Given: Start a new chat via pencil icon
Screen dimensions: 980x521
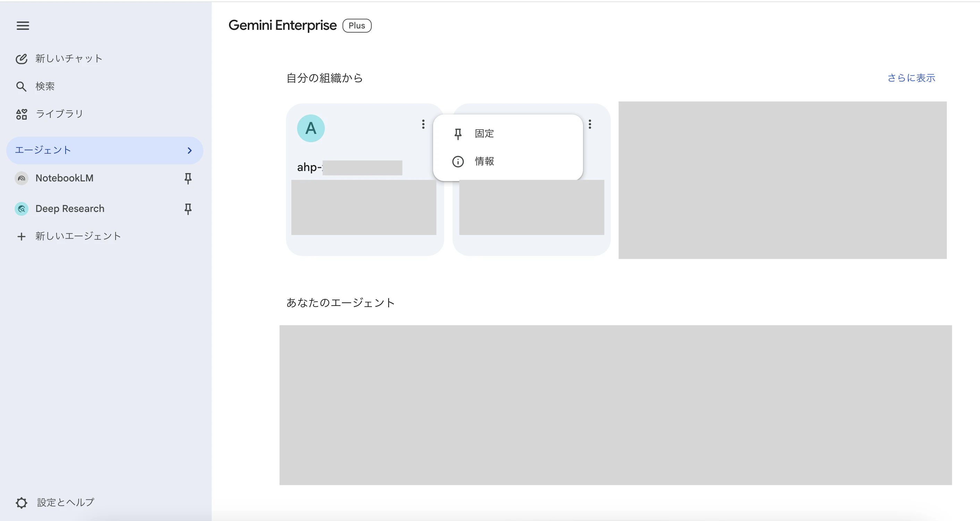Looking at the screenshot, I should (21, 59).
